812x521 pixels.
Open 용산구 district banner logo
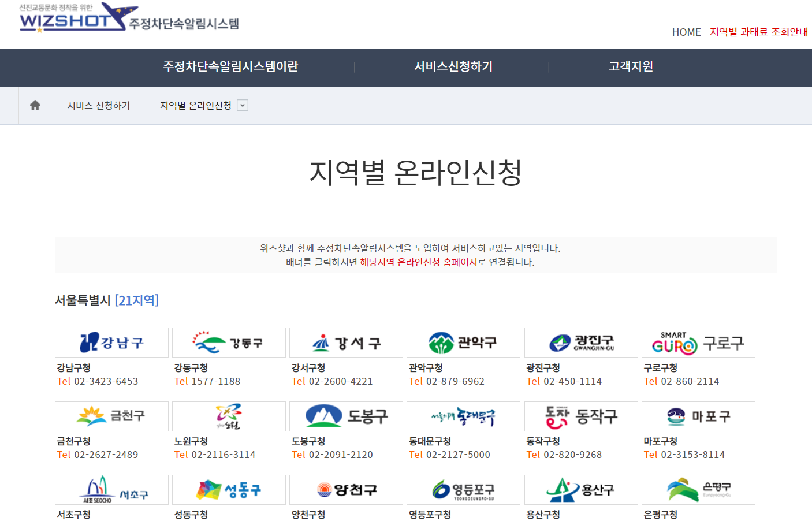pos(581,490)
